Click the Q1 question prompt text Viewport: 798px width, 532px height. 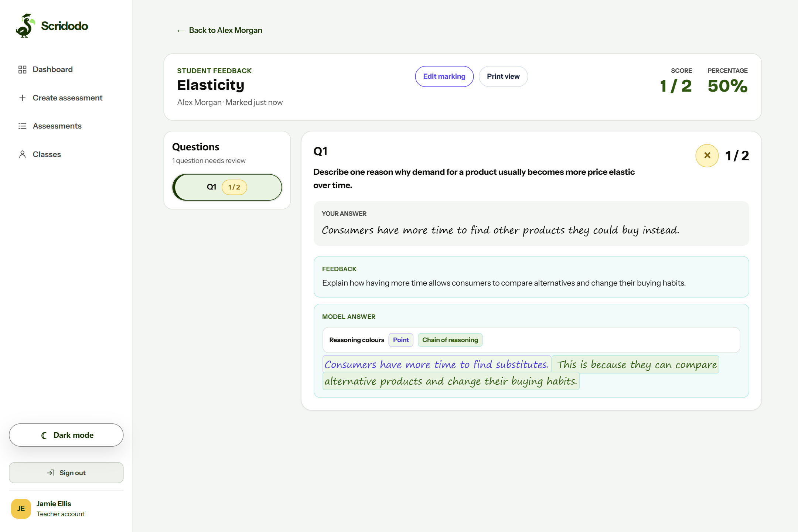click(x=474, y=179)
